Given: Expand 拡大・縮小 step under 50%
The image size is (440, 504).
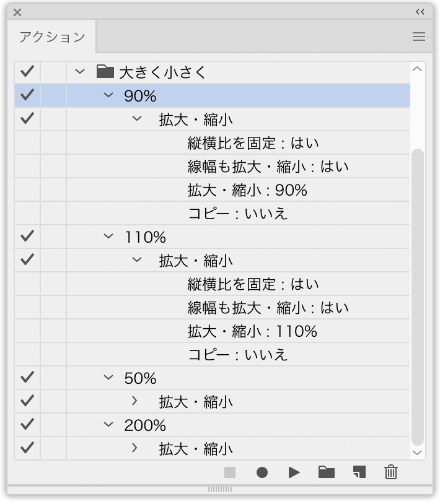Looking at the screenshot, I should point(134,401).
